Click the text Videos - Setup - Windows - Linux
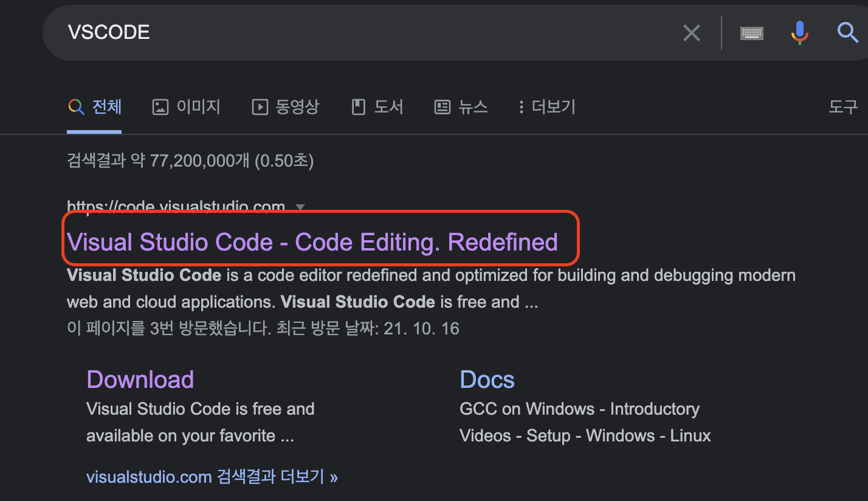 coord(585,436)
